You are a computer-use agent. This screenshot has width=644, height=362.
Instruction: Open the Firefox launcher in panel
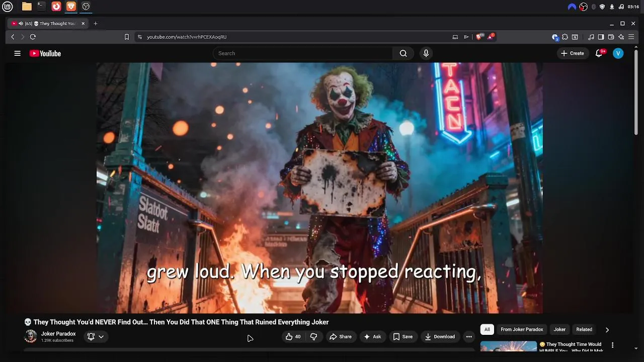(x=56, y=7)
